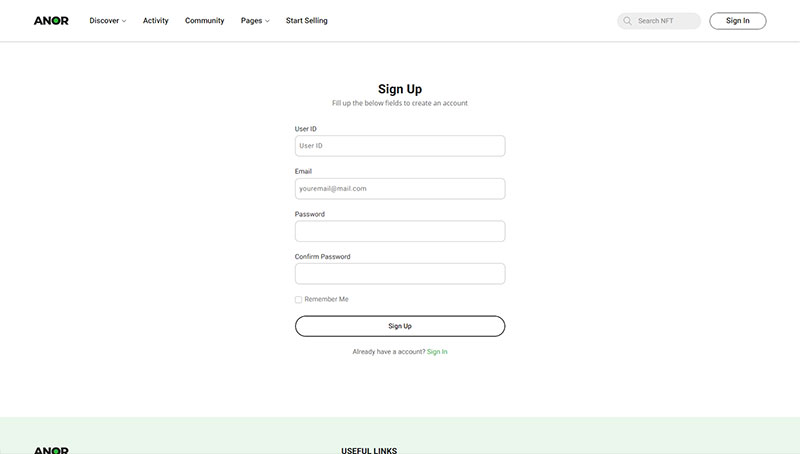
Task: Focus the Search NFT field
Action: click(659, 21)
